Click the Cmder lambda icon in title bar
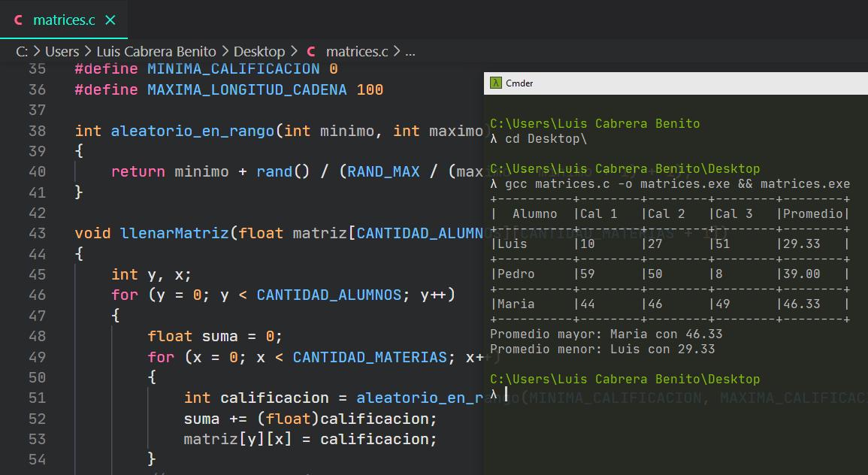The height and width of the screenshot is (475, 868). 495,83
